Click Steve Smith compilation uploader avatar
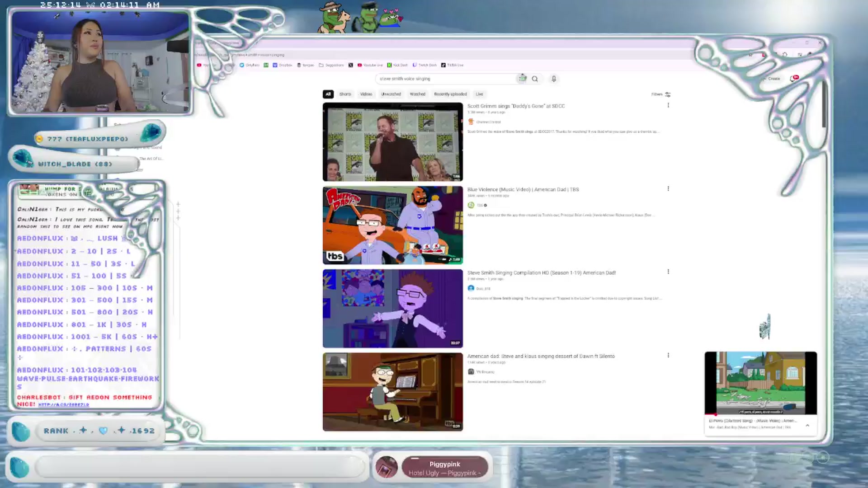This screenshot has height=488, width=868. [471, 288]
